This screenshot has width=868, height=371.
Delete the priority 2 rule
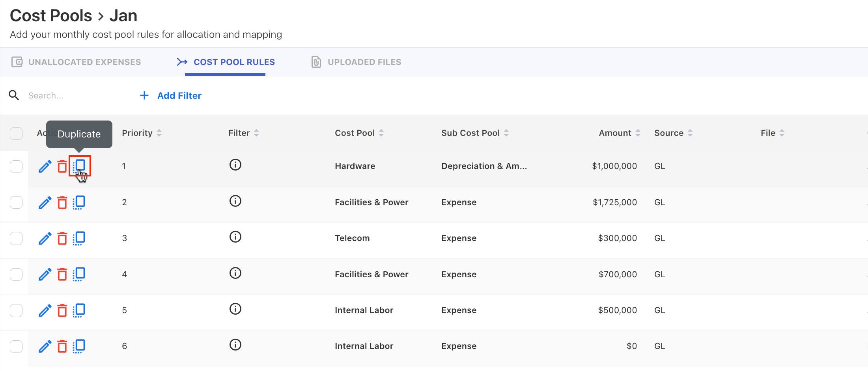[62, 202]
